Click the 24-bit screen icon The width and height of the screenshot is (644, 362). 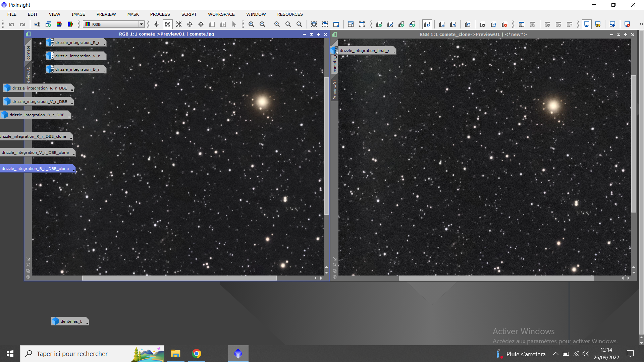(598, 24)
